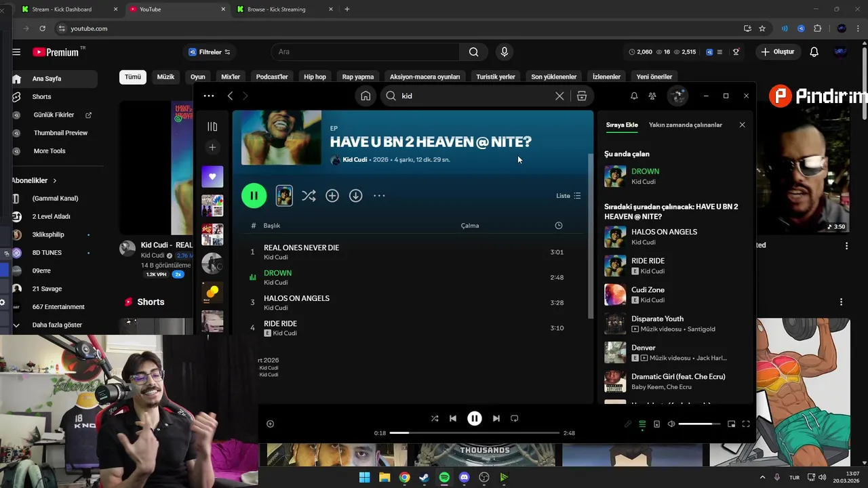
Task: Start YouTube voice search microphone
Action: pos(504,52)
